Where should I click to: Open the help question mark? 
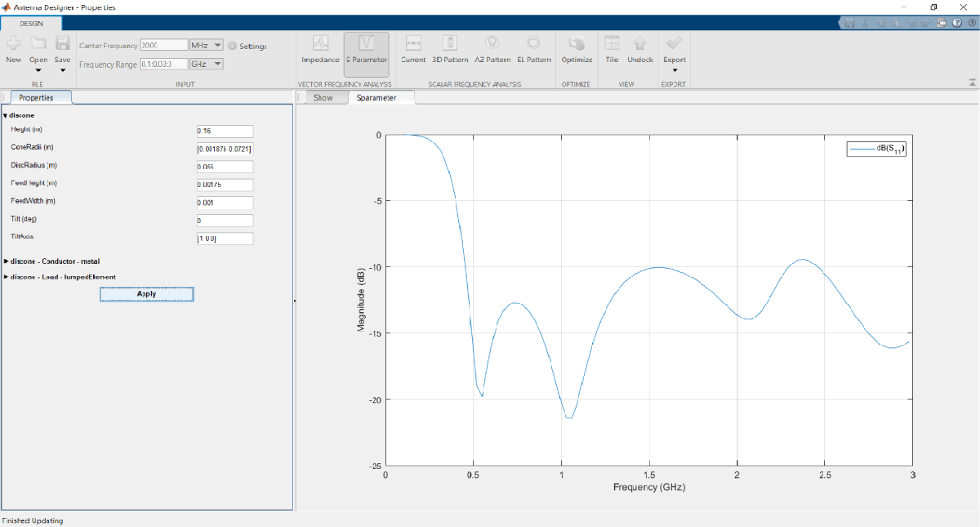click(956, 23)
